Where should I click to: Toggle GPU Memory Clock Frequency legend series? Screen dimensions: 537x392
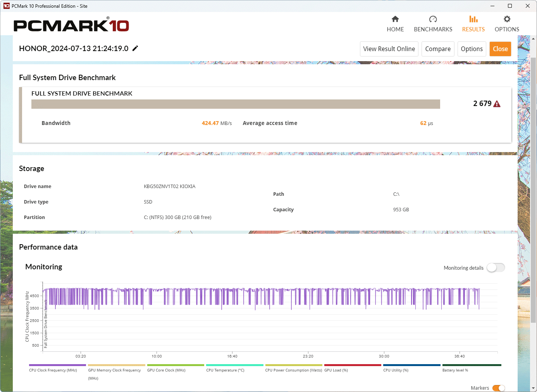pyautogui.click(x=116, y=372)
